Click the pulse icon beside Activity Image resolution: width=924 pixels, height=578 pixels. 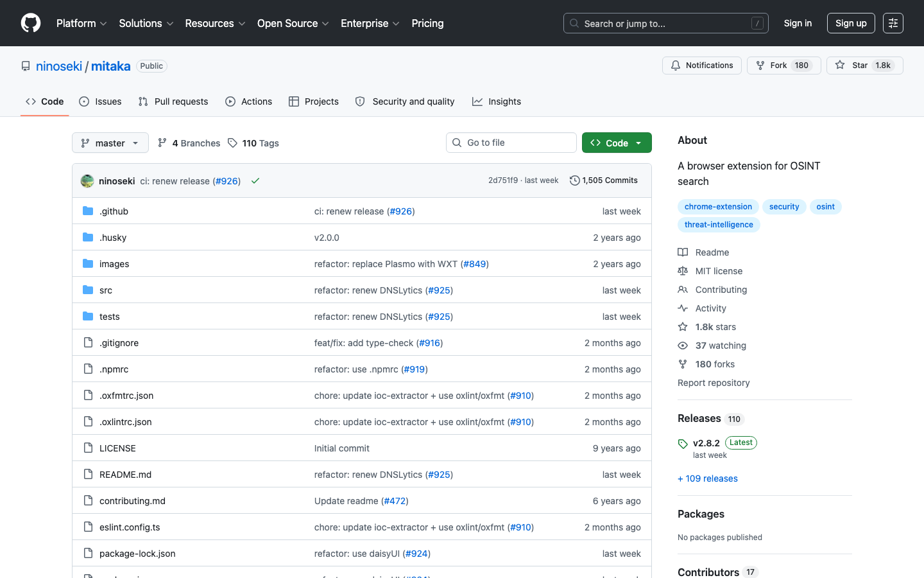(x=683, y=308)
